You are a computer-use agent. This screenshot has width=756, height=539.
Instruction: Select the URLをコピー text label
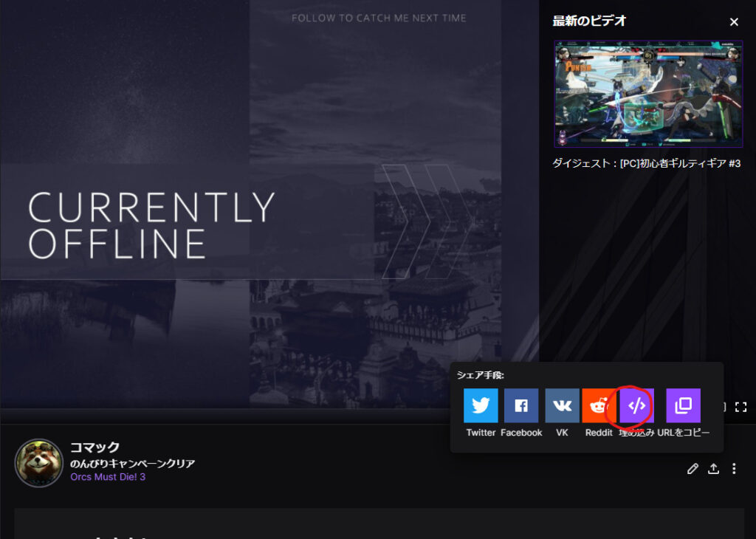coord(683,433)
